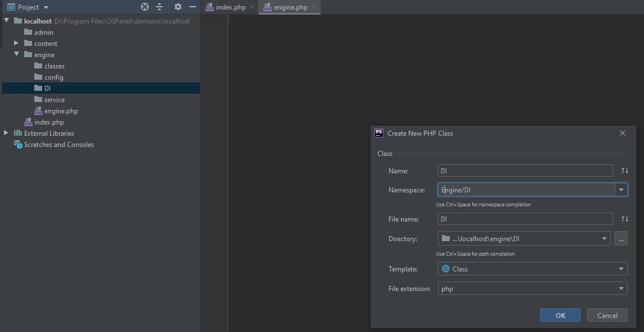Click the swap arrows icon beside Name field
Image resolution: width=644 pixels, height=332 pixels.
[x=624, y=170]
